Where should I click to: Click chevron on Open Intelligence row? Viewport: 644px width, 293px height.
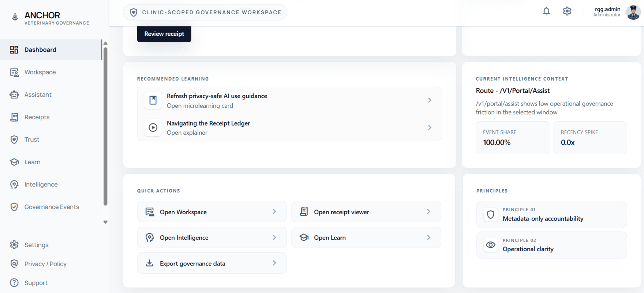click(x=274, y=237)
